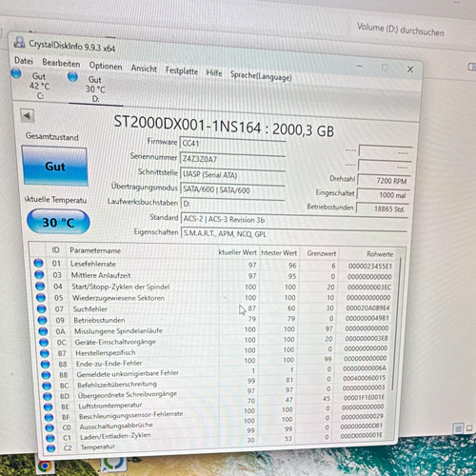Click the Übertragungsmodus field SATA/600
The height and width of the screenshot is (476, 476).
click(x=232, y=189)
